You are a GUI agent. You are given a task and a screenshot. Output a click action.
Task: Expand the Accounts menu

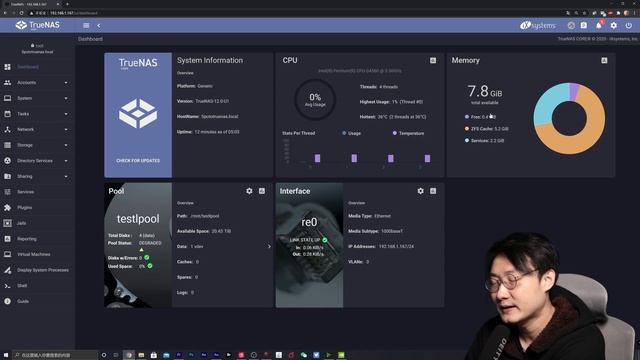click(38, 82)
